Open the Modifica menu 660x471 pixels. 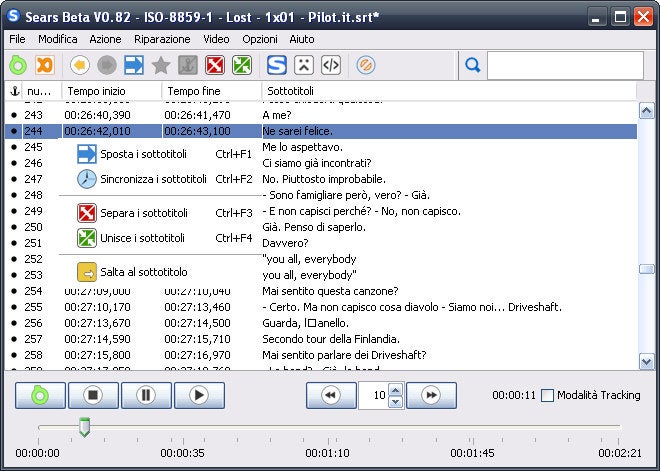58,39
